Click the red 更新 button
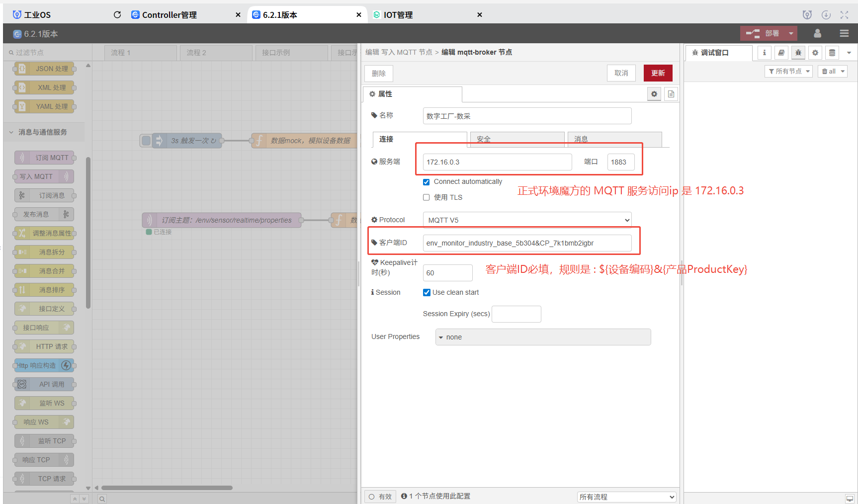 click(x=658, y=73)
